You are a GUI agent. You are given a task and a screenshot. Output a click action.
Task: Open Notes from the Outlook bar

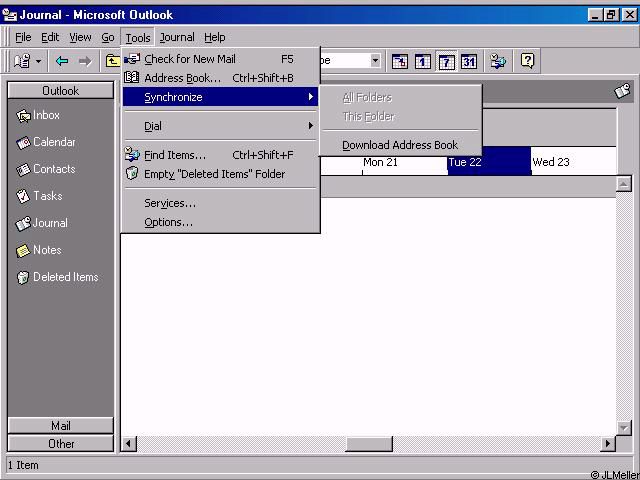(38, 250)
